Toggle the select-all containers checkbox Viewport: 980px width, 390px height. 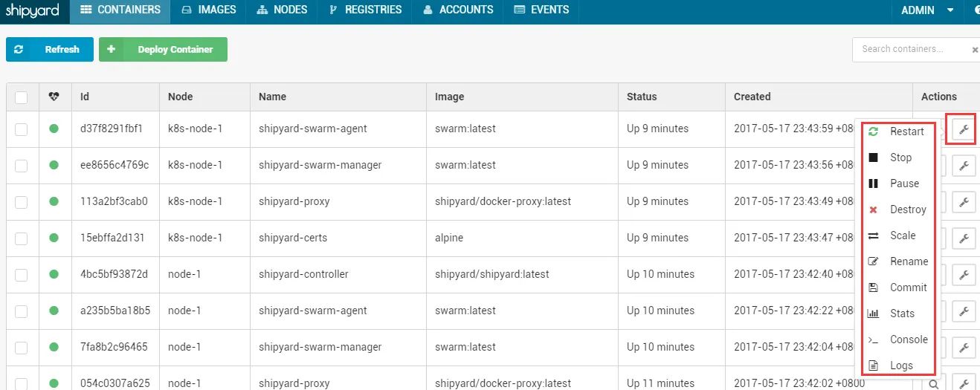point(22,97)
